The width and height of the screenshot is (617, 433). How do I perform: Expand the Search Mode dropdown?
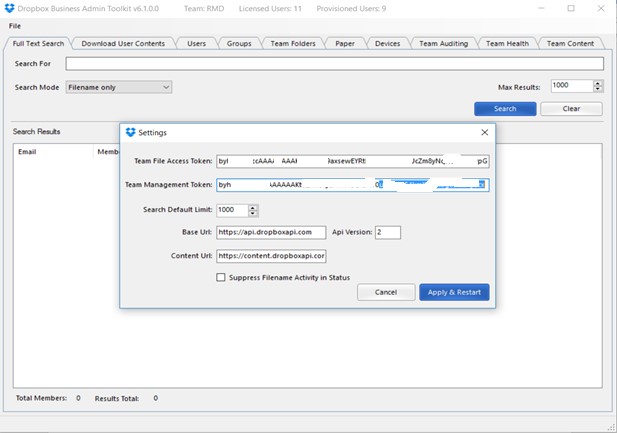click(x=118, y=87)
